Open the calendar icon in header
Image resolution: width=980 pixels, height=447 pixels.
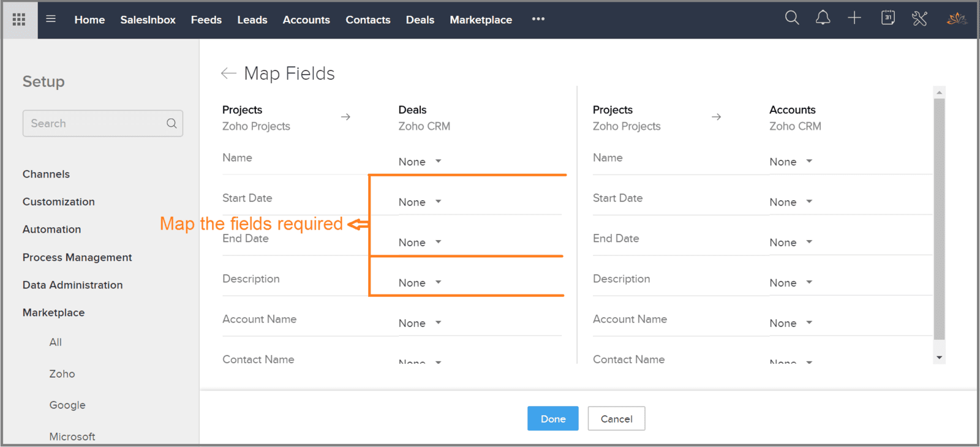point(888,18)
